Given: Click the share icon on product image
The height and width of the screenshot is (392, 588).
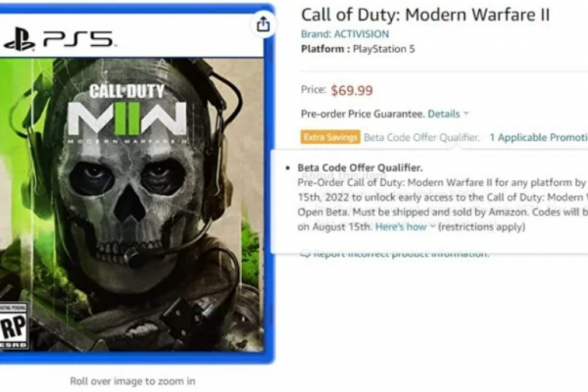Looking at the screenshot, I should click(x=263, y=24).
